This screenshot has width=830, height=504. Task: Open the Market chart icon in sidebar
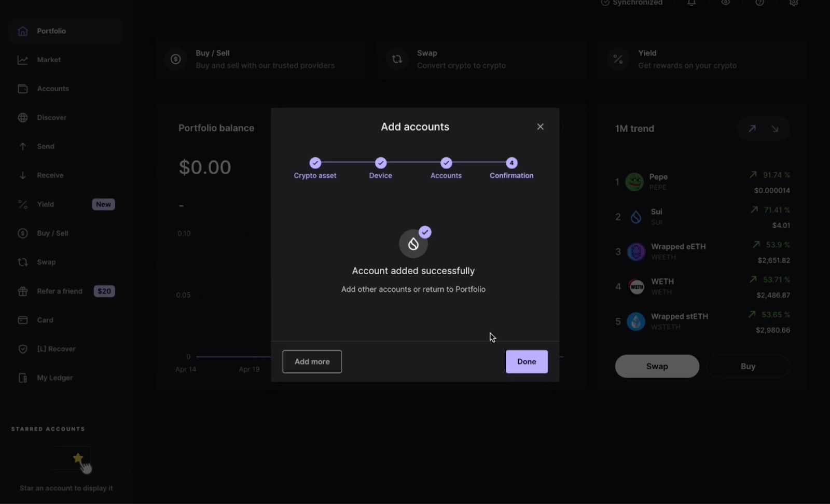pos(22,60)
